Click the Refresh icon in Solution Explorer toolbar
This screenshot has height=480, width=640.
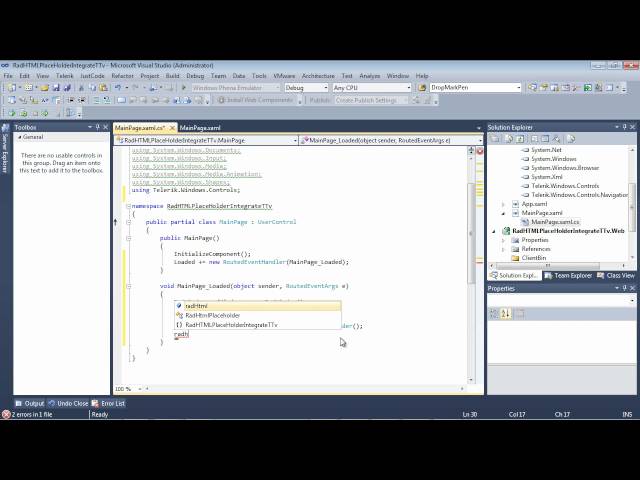[520, 139]
